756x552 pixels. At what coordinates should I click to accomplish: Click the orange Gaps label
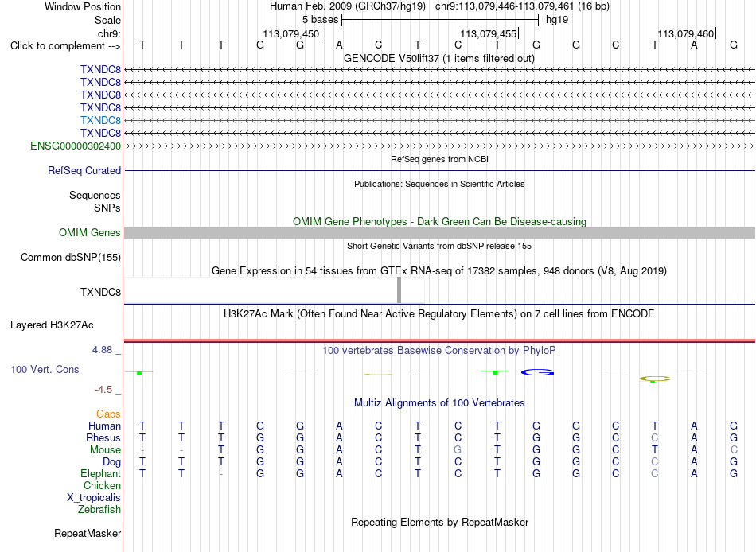108,414
